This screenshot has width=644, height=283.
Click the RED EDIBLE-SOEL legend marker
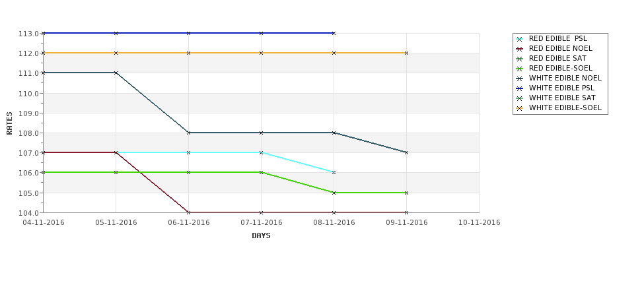point(520,69)
